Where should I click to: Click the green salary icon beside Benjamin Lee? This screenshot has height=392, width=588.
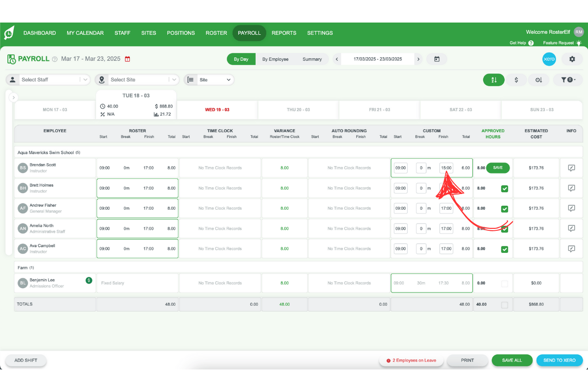89,280
